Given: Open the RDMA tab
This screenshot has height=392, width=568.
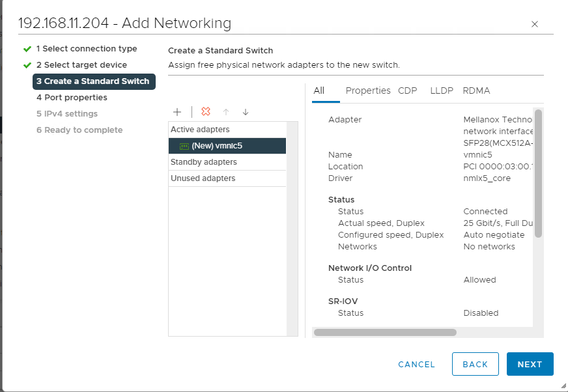Looking at the screenshot, I should coord(476,91).
